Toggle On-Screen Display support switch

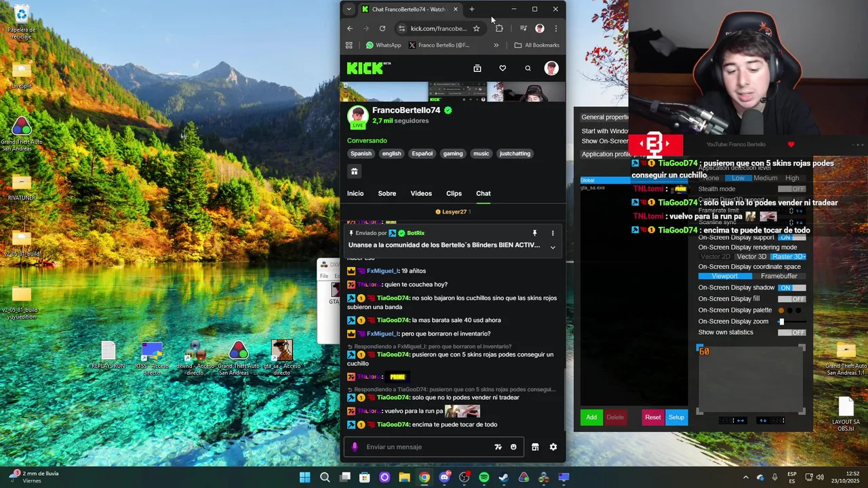point(791,237)
